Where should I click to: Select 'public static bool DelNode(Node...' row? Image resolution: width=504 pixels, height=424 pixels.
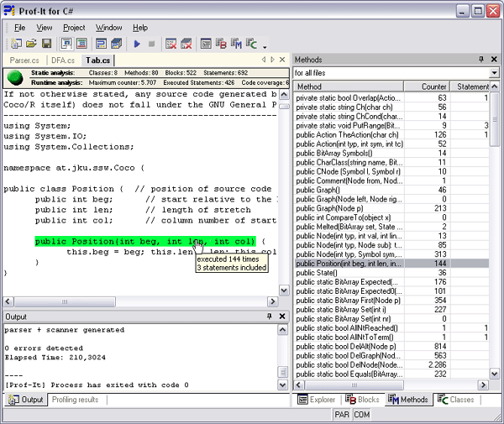tap(391, 365)
